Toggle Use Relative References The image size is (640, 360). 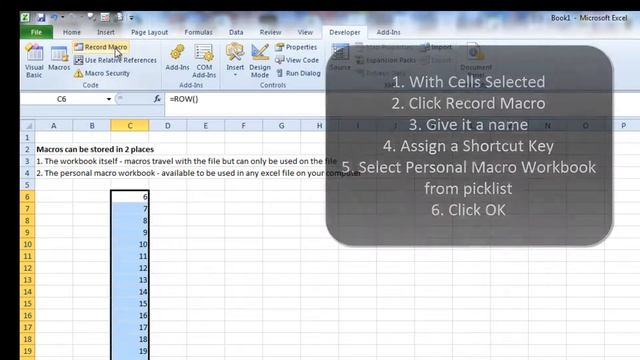116,60
